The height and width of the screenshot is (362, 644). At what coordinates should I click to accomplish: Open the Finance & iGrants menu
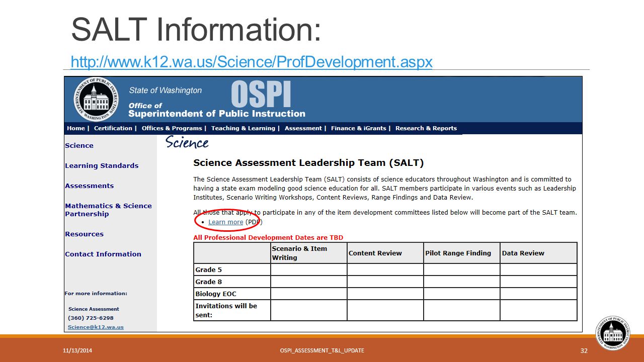point(358,128)
